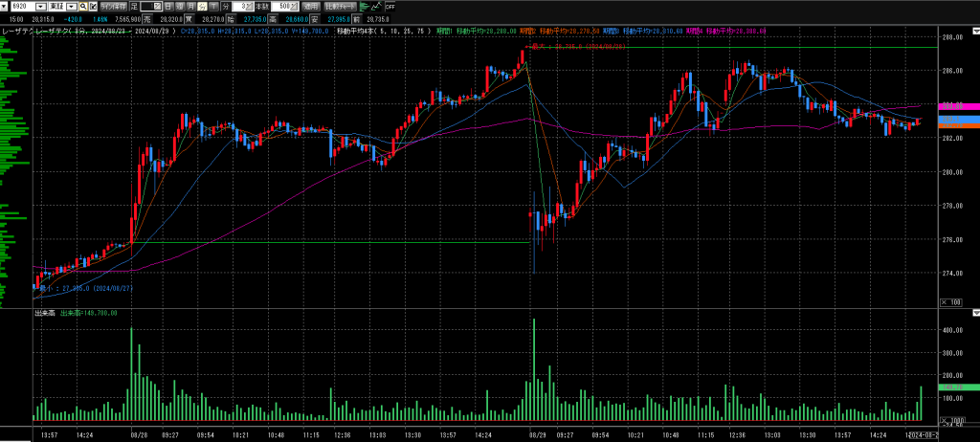
Task: Click the ×100 scale indicator beside price axis
Action: pos(953,302)
